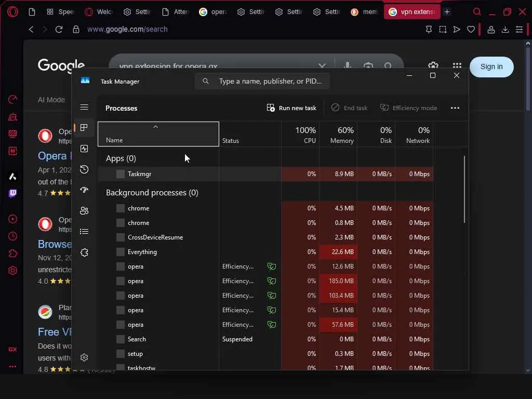Sort processes by Disk column

point(376,134)
